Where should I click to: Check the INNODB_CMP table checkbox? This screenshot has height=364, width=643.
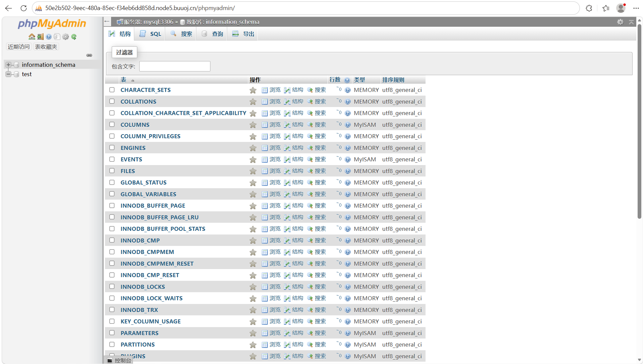[x=112, y=240]
